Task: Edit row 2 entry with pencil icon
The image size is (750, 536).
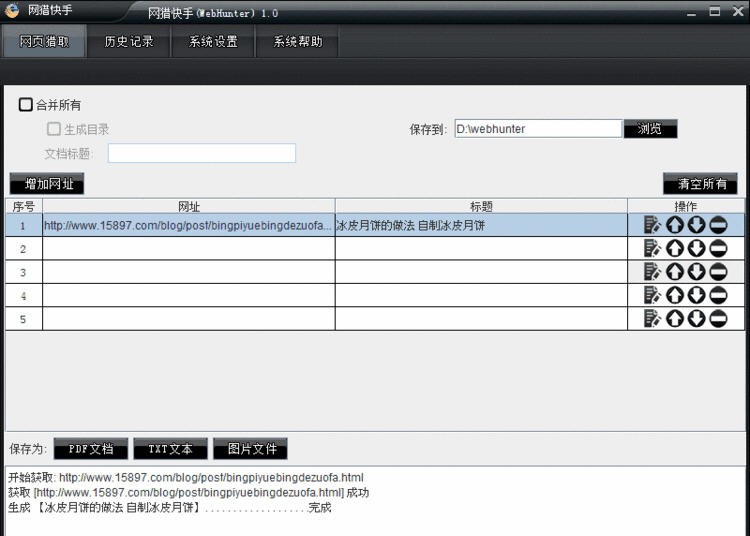Action: click(x=652, y=248)
